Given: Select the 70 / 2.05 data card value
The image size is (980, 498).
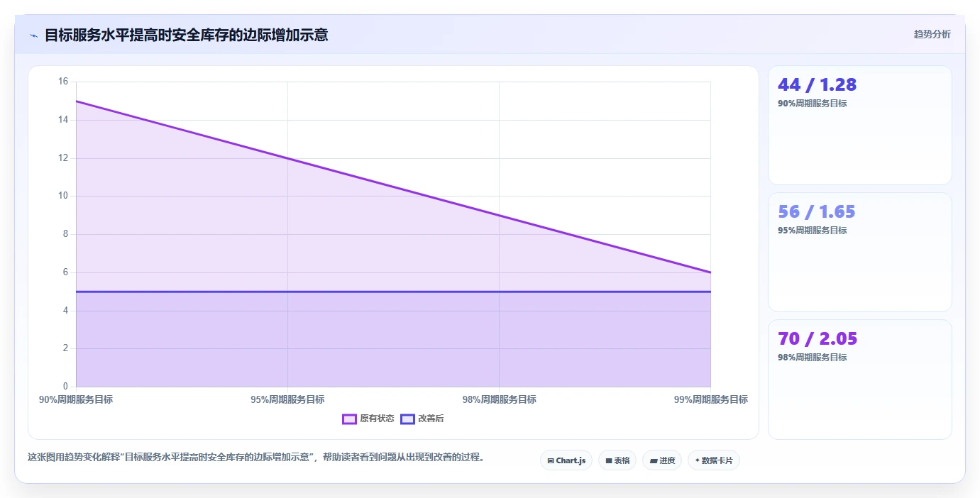Looking at the screenshot, I should pyautogui.click(x=817, y=338).
